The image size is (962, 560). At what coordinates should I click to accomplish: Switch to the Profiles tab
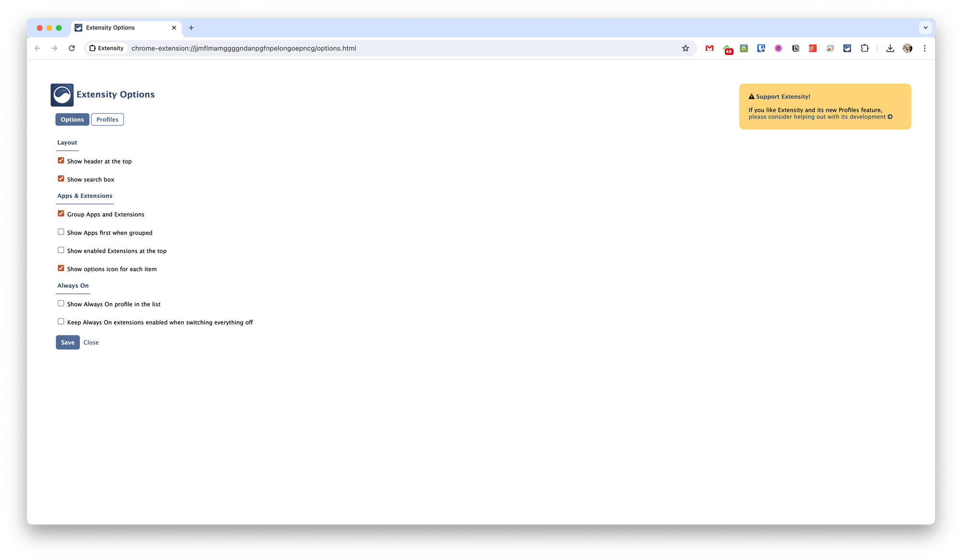point(107,120)
